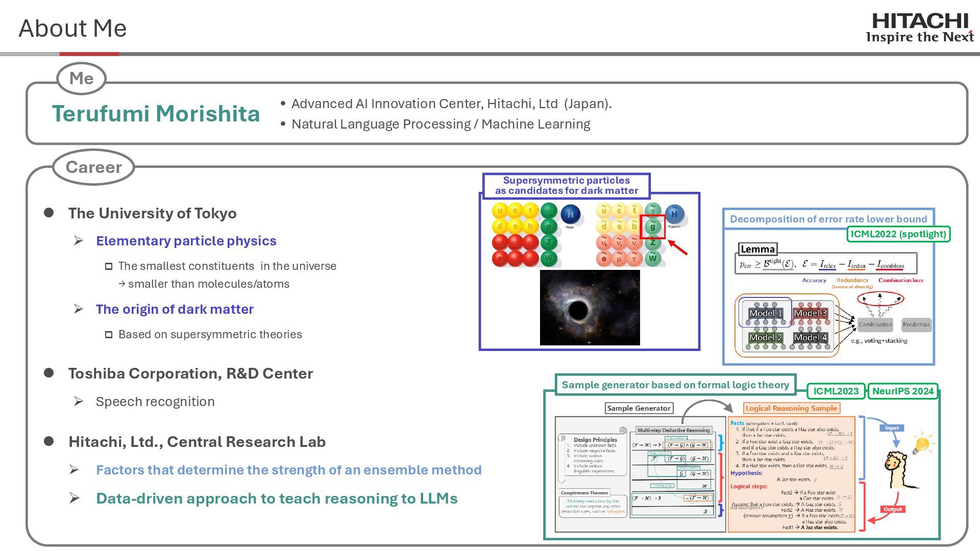Click the Career section label
The image size is (980, 551).
[93, 167]
